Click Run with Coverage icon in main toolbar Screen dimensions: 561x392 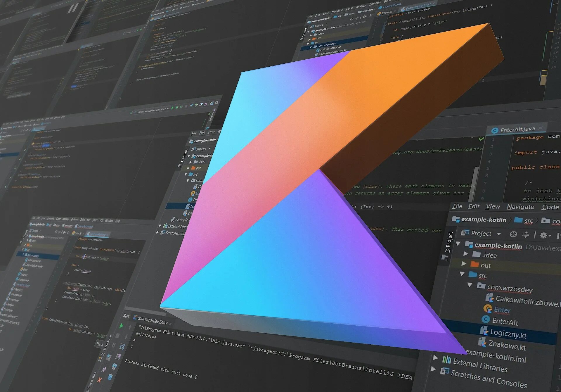[x=181, y=107]
